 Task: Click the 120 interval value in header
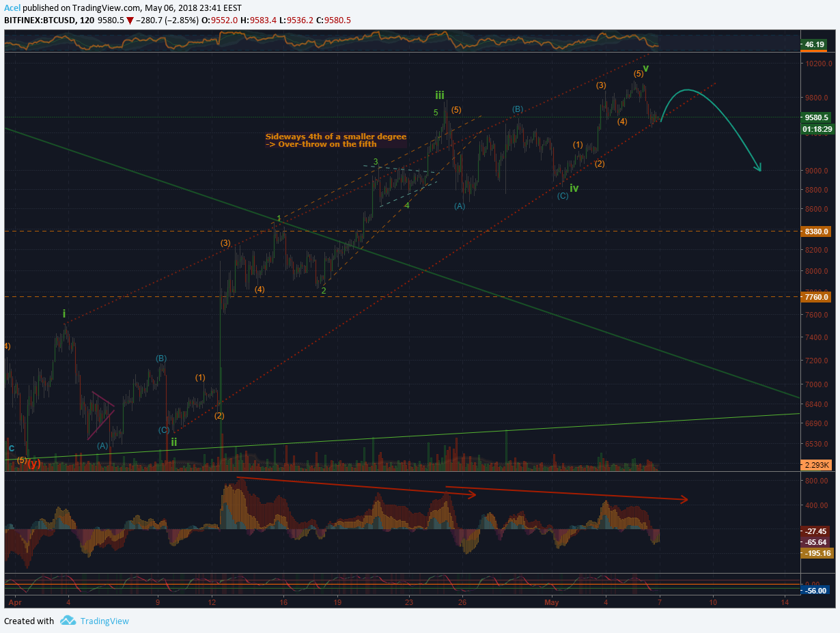pyautogui.click(x=86, y=20)
